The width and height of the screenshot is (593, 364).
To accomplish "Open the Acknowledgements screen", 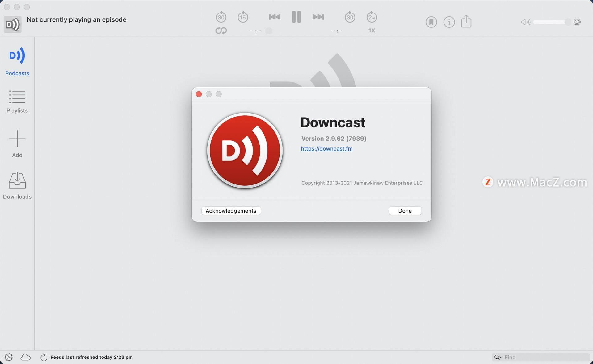I will [231, 211].
